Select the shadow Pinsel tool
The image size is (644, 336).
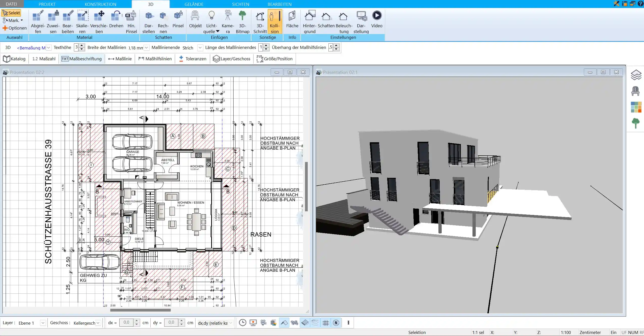click(x=178, y=19)
